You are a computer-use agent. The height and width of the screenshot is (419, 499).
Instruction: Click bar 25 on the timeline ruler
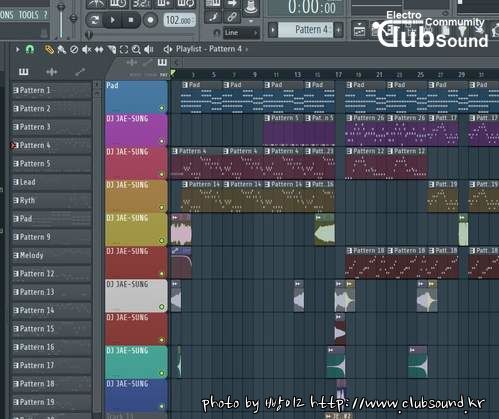point(420,75)
